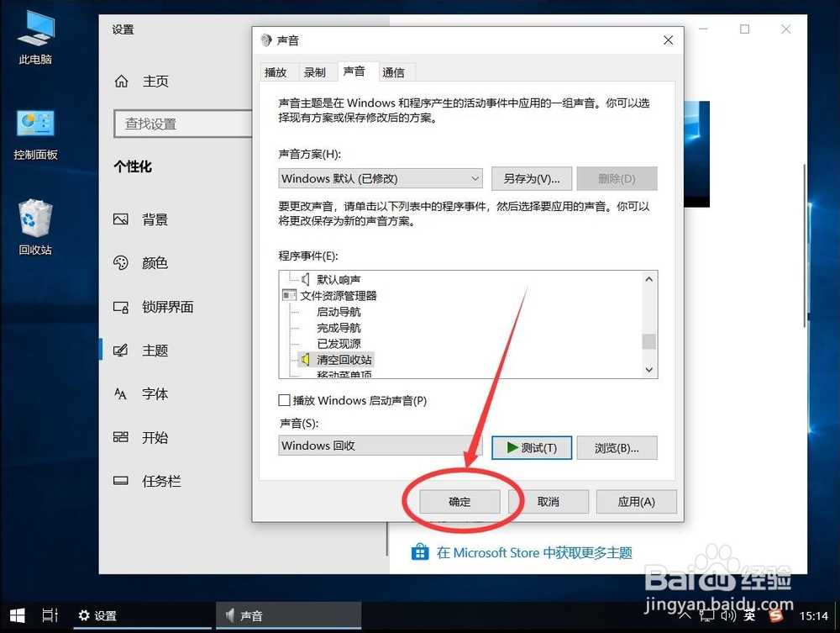Image resolution: width=840 pixels, height=633 pixels.
Task: Click the 文件资源管理器 group icon
Action: click(289, 295)
